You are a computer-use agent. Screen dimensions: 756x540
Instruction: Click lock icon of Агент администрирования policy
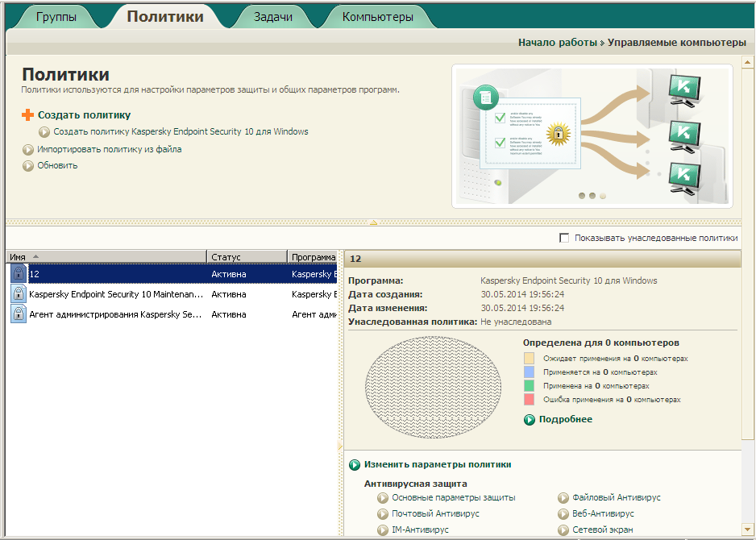(x=19, y=314)
